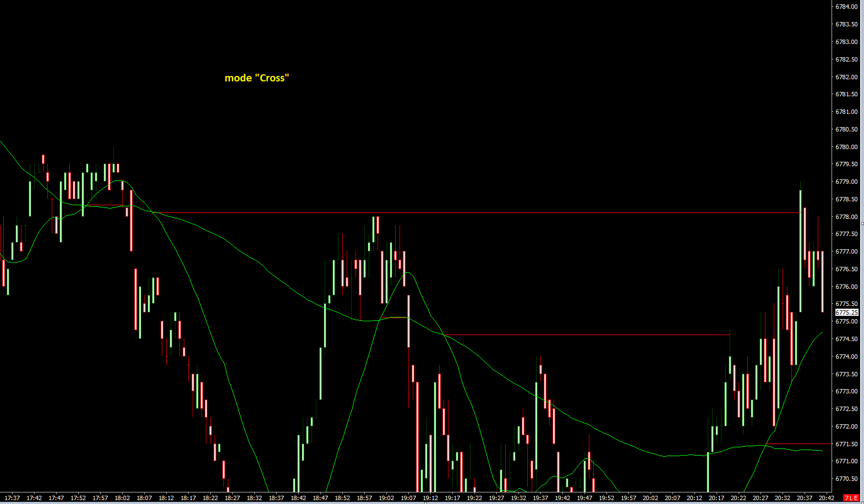Select the long red horizontal line near 6778.00
The width and height of the screenshot is (864, 504).
[x=476, y=212]
